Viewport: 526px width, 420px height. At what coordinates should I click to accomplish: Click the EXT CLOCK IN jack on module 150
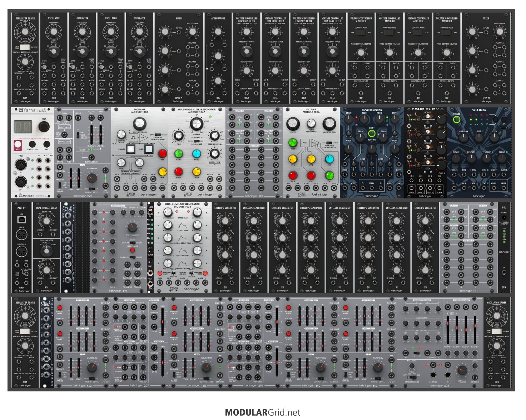pos(92,158)
